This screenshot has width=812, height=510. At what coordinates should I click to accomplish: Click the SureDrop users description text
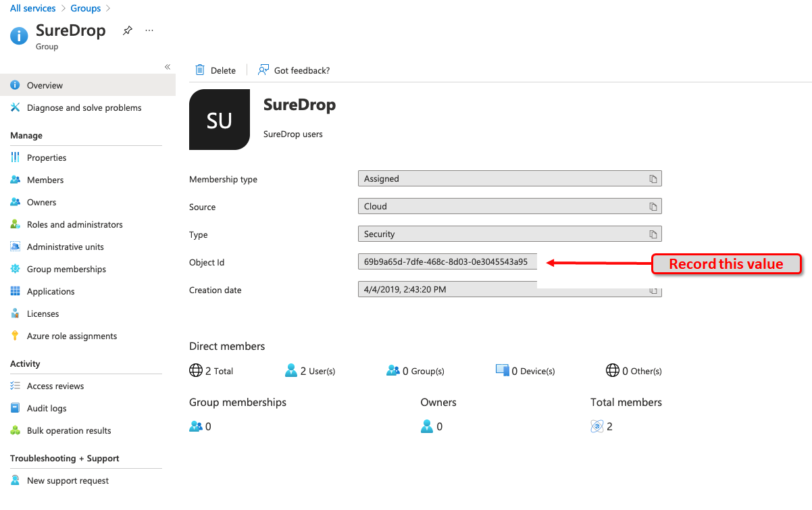click(x=293, y=134)
